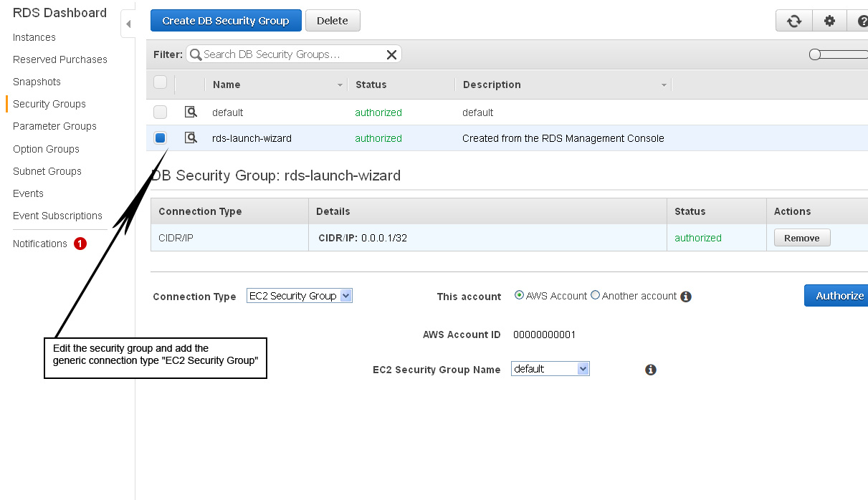Image resolution: width=868 pixels, height=500 pixels.
Task: Click the authorized status of the CIDR/IP rule
Action: coord(698,238)
